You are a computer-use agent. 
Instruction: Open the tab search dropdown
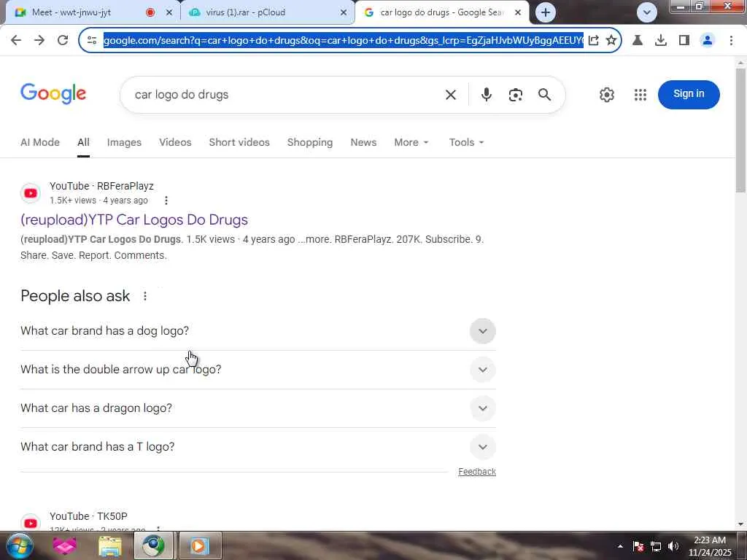(x=647, y=12)
